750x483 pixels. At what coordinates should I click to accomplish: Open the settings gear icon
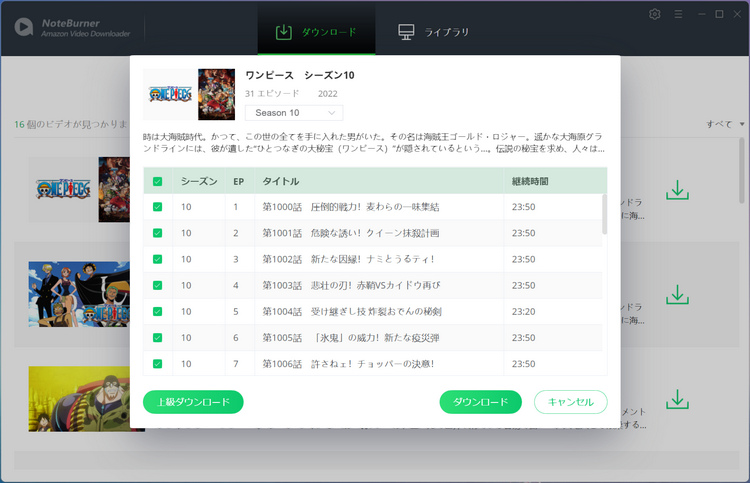655,14
